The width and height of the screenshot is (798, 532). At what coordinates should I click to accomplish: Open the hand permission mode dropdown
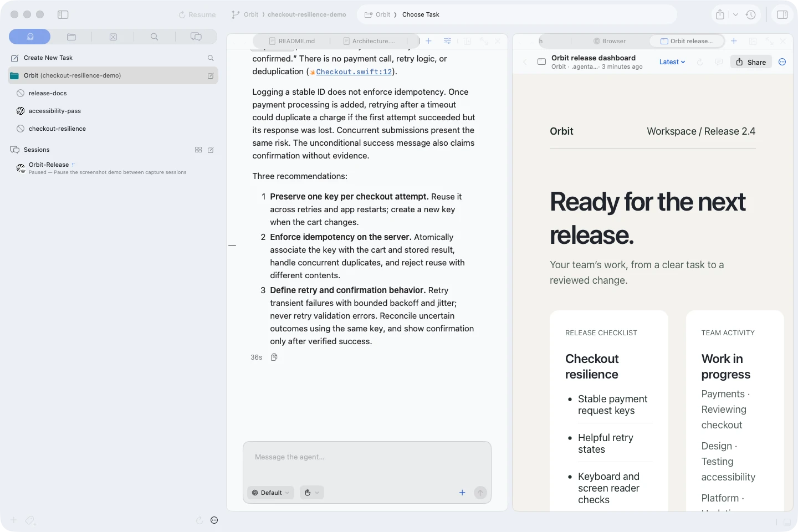(311, 493)
